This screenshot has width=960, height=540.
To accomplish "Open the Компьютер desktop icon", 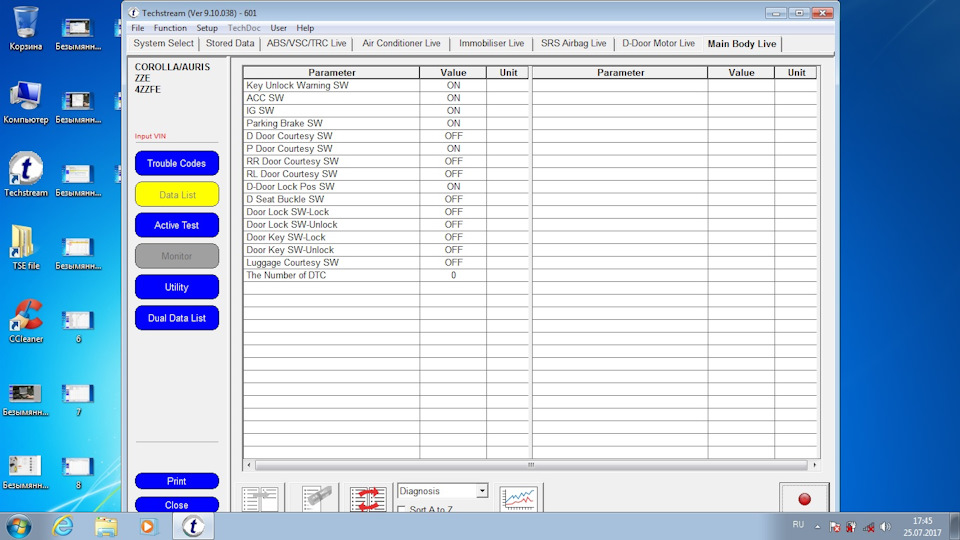I will (x=26, y=102).
